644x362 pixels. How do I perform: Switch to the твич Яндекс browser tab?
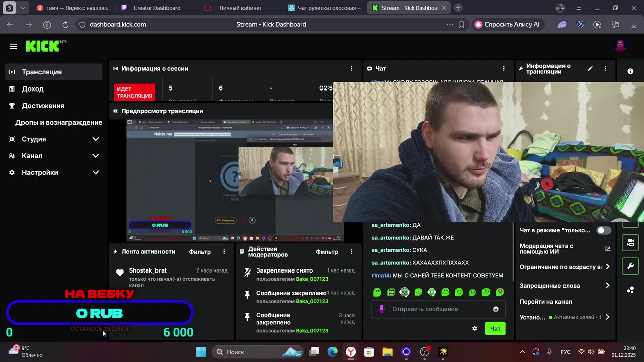(73, 8)
